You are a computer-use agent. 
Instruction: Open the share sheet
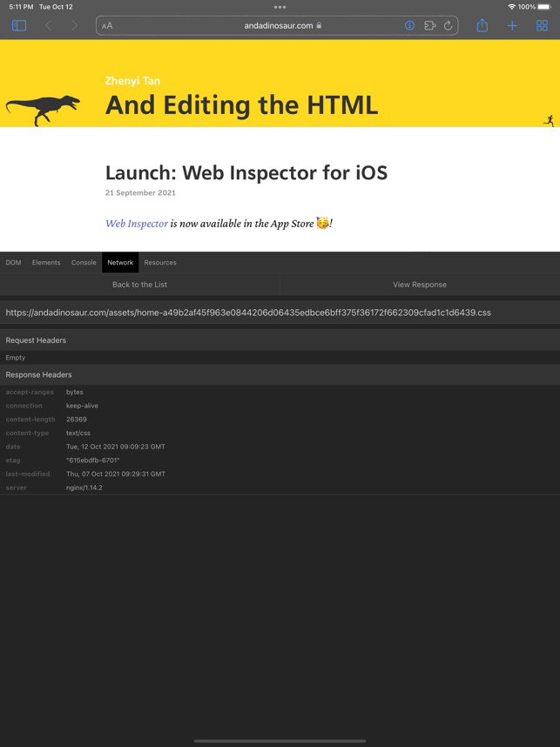[x=482, y=25]
